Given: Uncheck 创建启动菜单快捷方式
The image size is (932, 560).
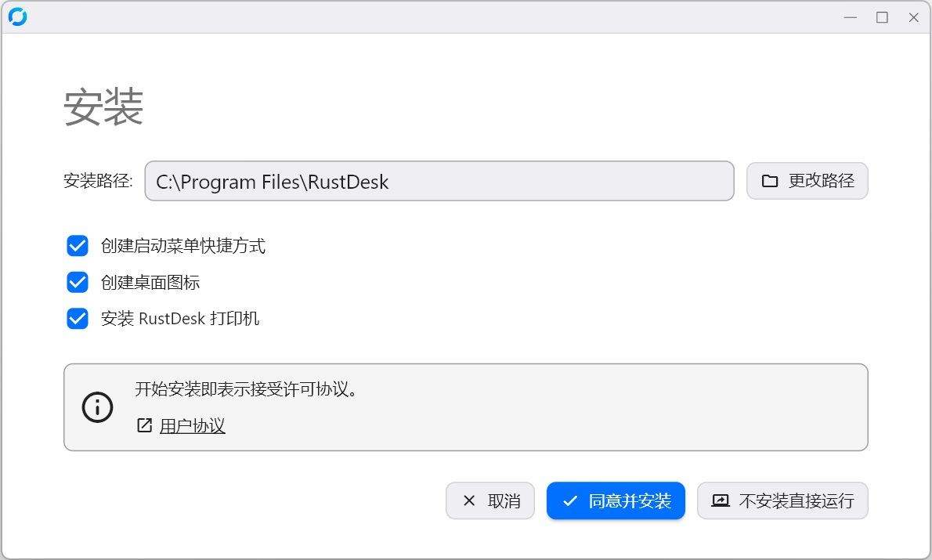Looking at the screenshot, I should [77, 246].
